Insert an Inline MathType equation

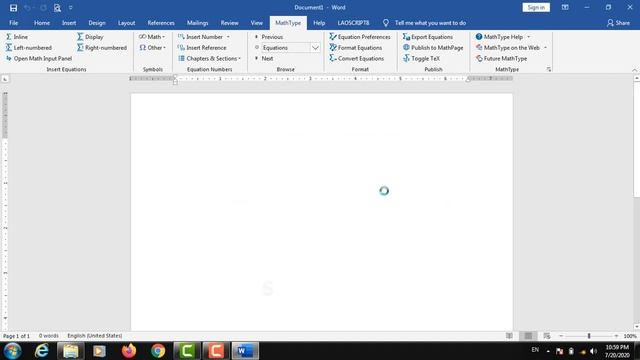point(17,37)
